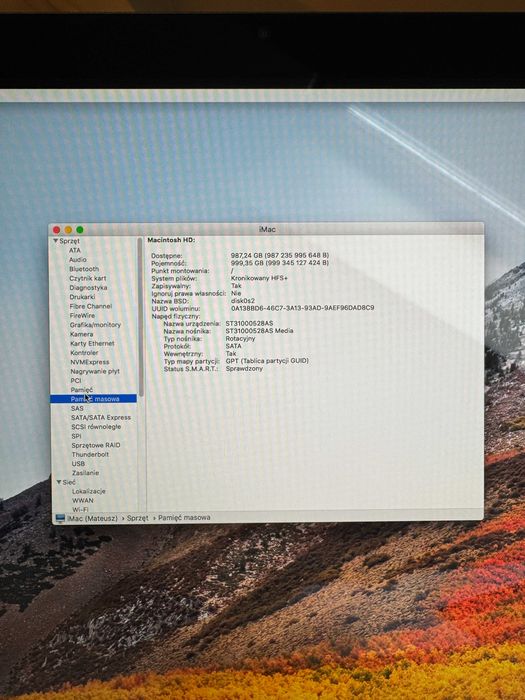Image resolution: width=525 pixels, height=700 pixels.
Task: Open the Sprzętowe RAID entry
Action: [x=96, y=445]
